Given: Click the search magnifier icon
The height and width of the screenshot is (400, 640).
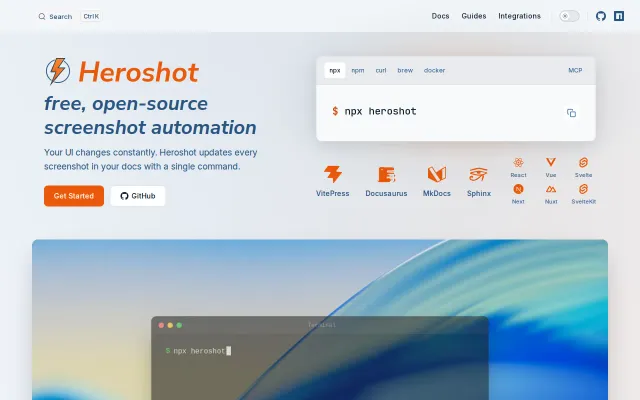Looking at the screenshot, I should [42, 16].
